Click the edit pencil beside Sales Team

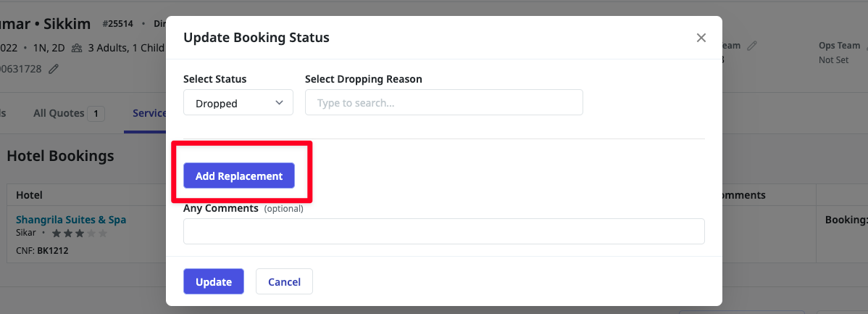752,46
